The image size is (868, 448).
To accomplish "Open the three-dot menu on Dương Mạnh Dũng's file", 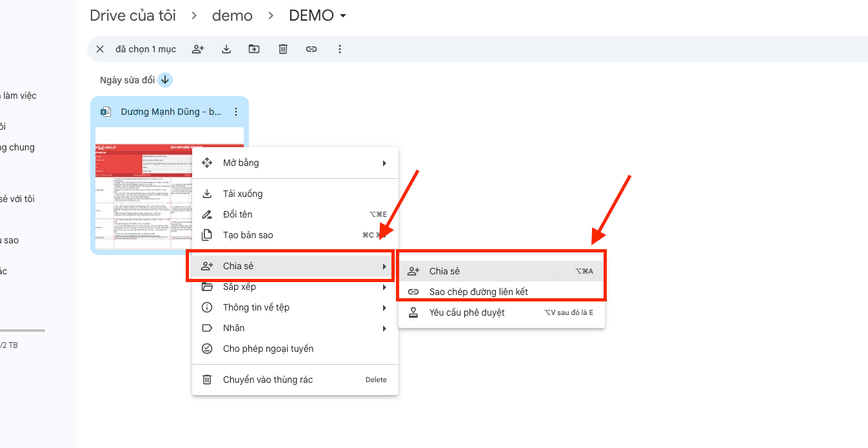I will 236,111.
